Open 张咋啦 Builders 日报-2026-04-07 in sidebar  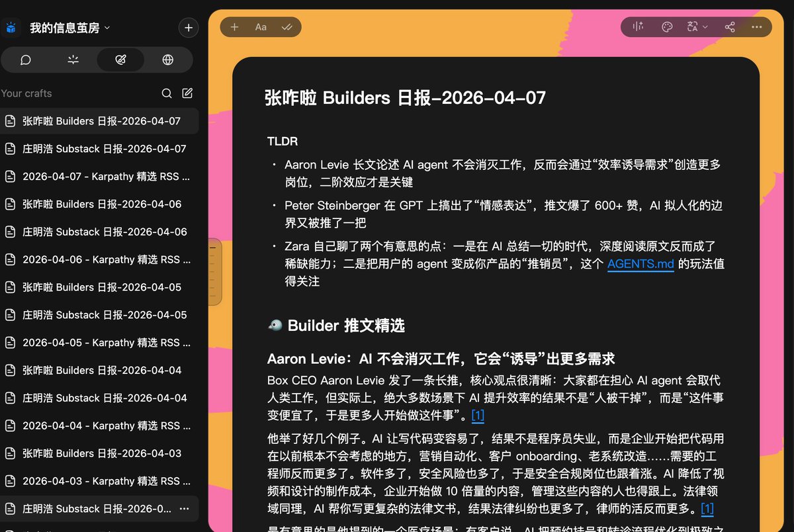pos(99,121)
